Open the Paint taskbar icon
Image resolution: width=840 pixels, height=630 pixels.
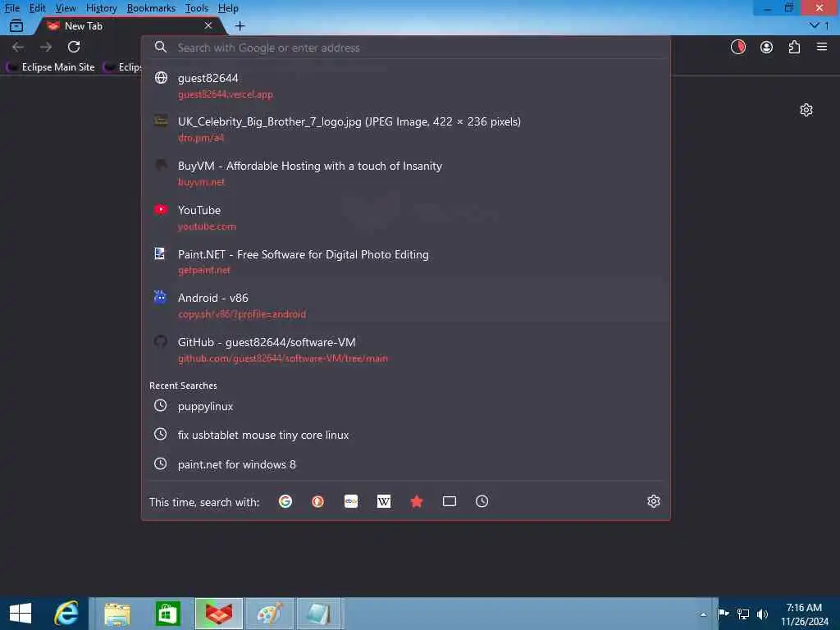pyautogui.click(x=269, y=614)
